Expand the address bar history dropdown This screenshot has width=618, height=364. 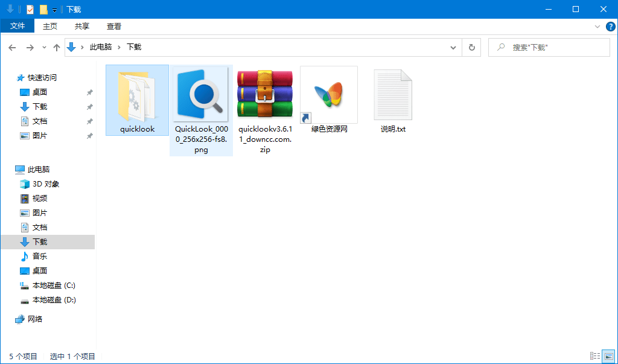coord(453,47)
